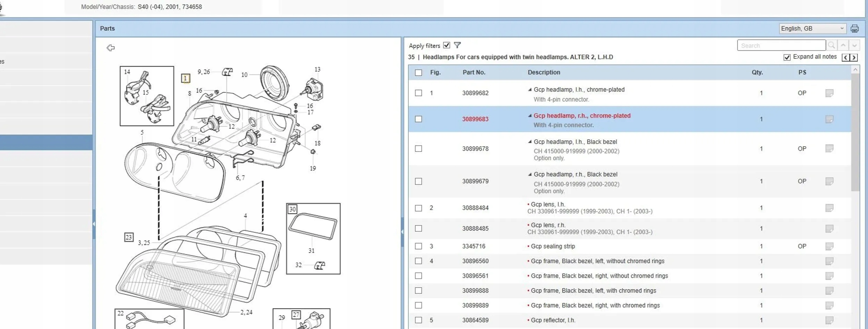Open note icon for part 30896560
868x329 pixels.
click(x=829, y=261)
